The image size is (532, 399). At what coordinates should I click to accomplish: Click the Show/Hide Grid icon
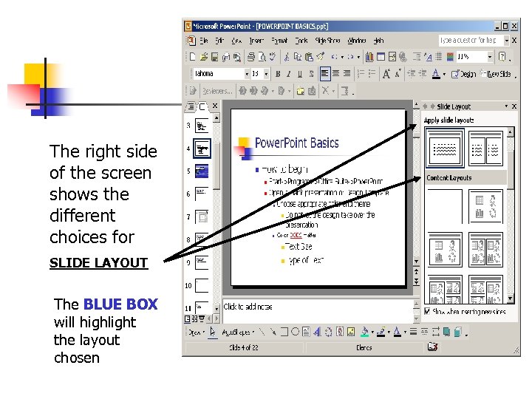point(439,57)
